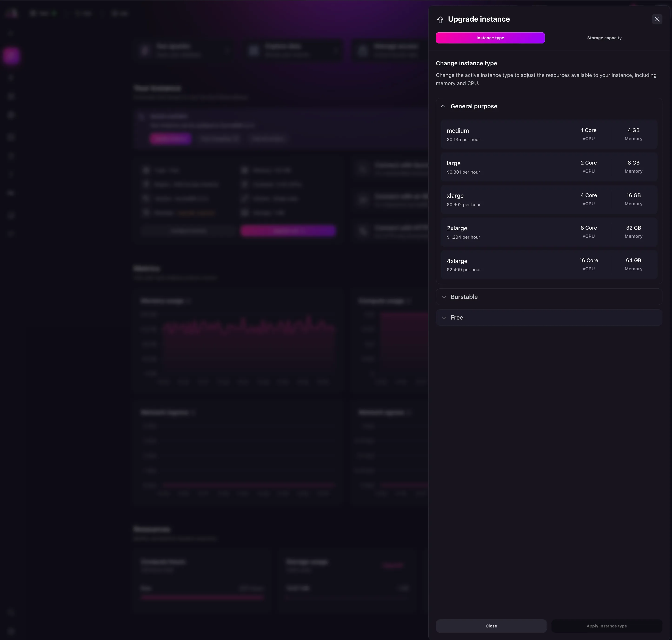This screenshot has width=672, height=640.
Task: Collapse the General purpose section chevron
Action: [x=443, y=106]
